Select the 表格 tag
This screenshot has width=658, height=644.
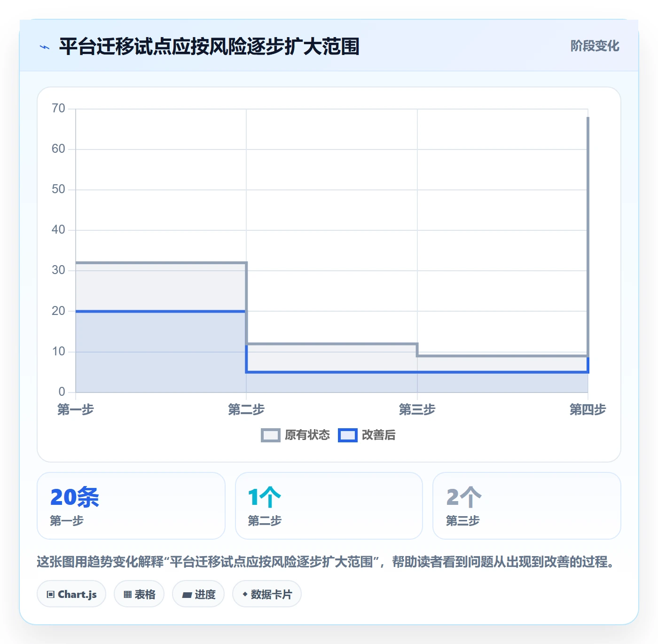point(139,594)
